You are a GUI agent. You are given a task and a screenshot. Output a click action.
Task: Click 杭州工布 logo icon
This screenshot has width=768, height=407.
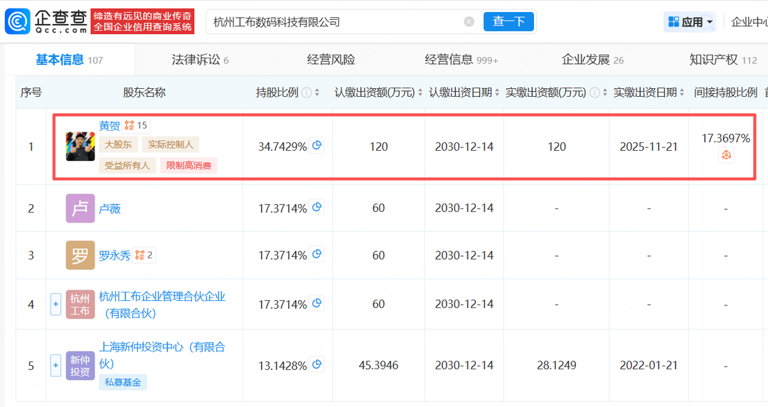point(80,304)
